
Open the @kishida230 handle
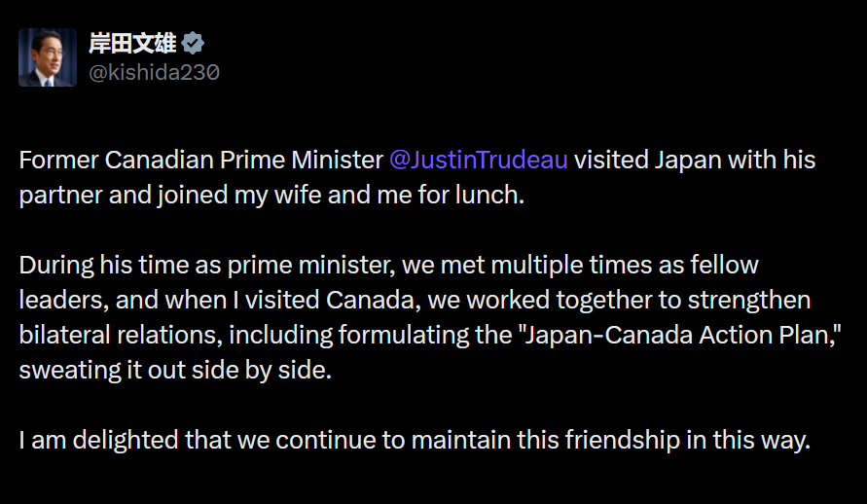click(154, 72)
